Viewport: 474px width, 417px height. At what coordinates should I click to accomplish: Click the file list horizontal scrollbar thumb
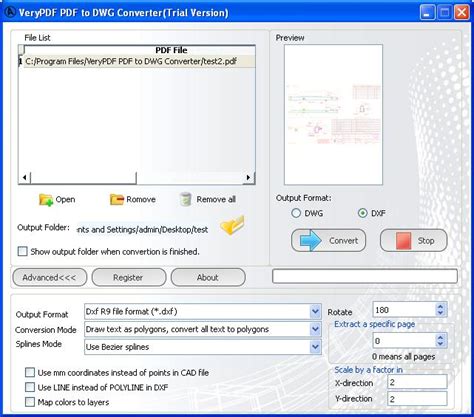[x=83, y=177]
